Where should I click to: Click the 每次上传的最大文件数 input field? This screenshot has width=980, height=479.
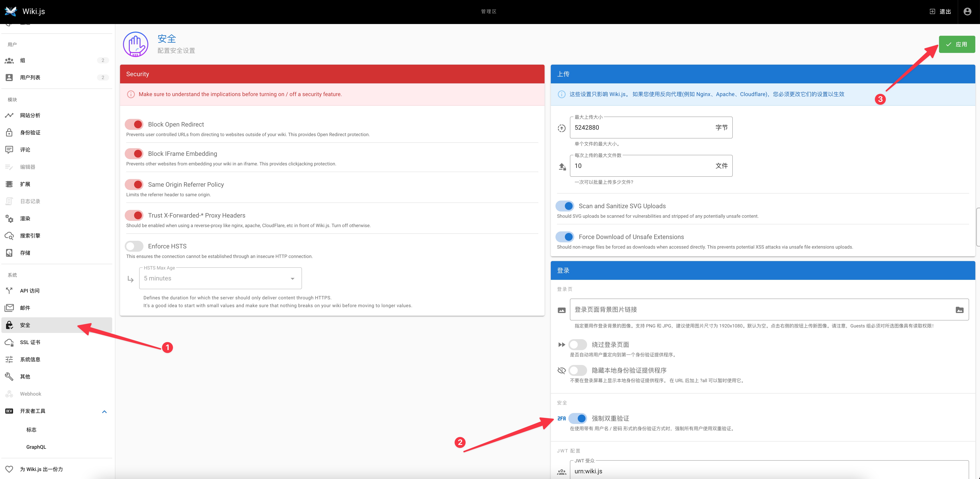click(651, 166)
